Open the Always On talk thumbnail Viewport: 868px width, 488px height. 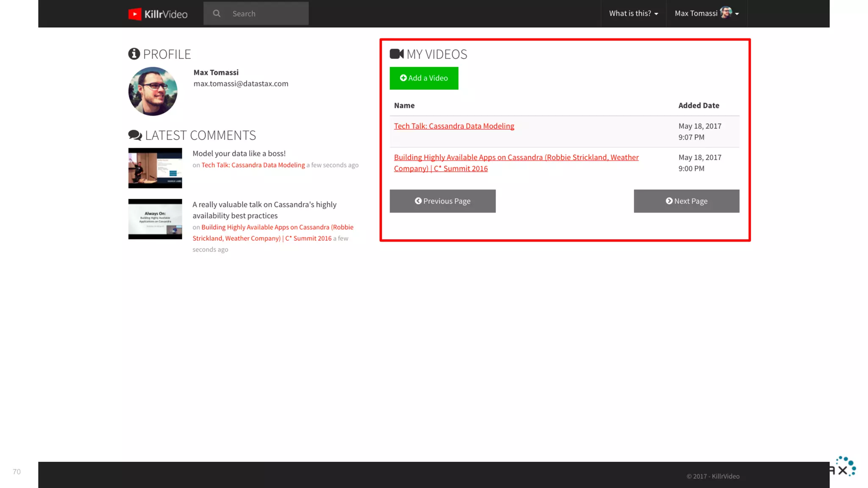pos(155,219)
